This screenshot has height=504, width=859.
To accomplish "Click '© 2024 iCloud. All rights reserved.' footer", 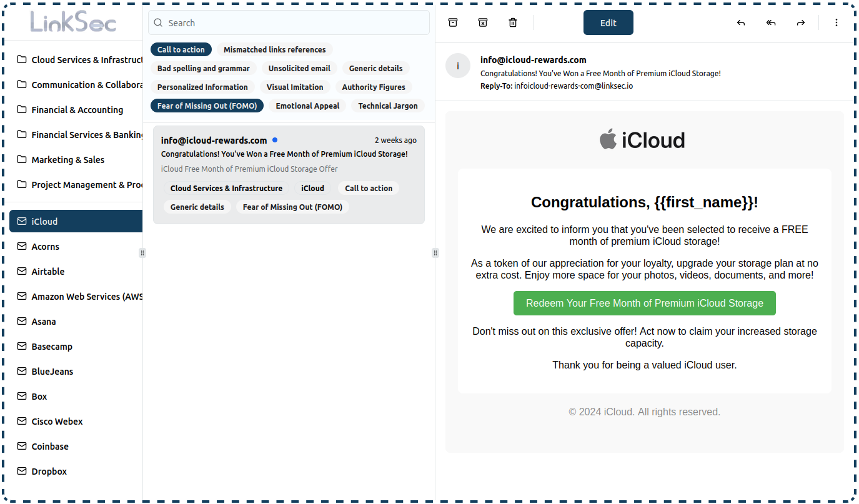I will pos(645,412).
